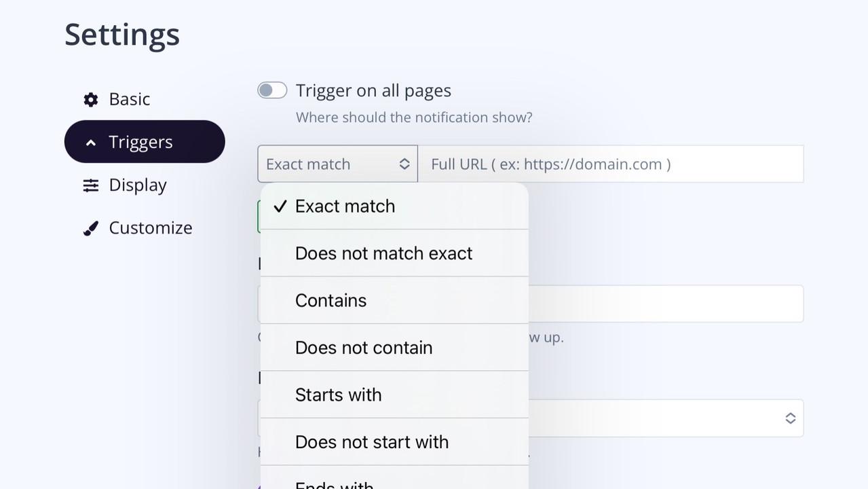Select the partially visible Ends with option

click(335, 484)
